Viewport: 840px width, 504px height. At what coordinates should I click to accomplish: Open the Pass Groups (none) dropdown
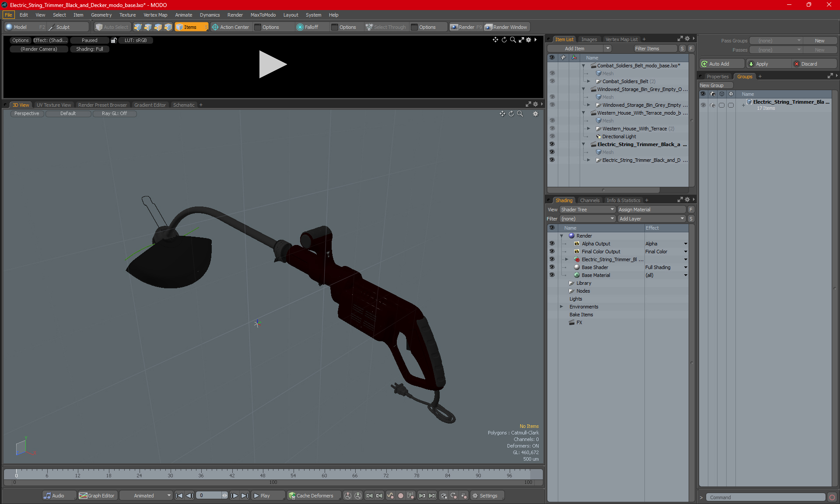coord(776,41)
